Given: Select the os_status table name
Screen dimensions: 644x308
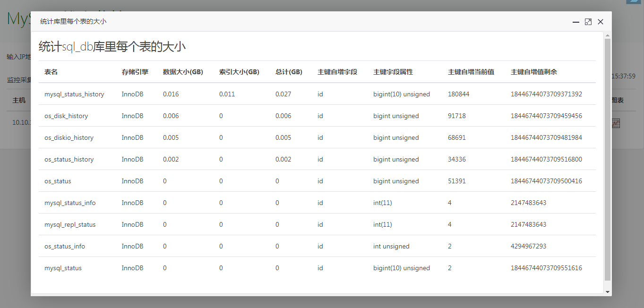Looking at the screenshot, I should point(58,181).
